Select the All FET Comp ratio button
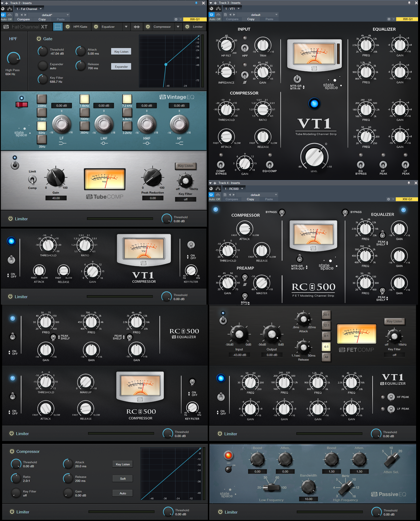 (x=326, y=357)
